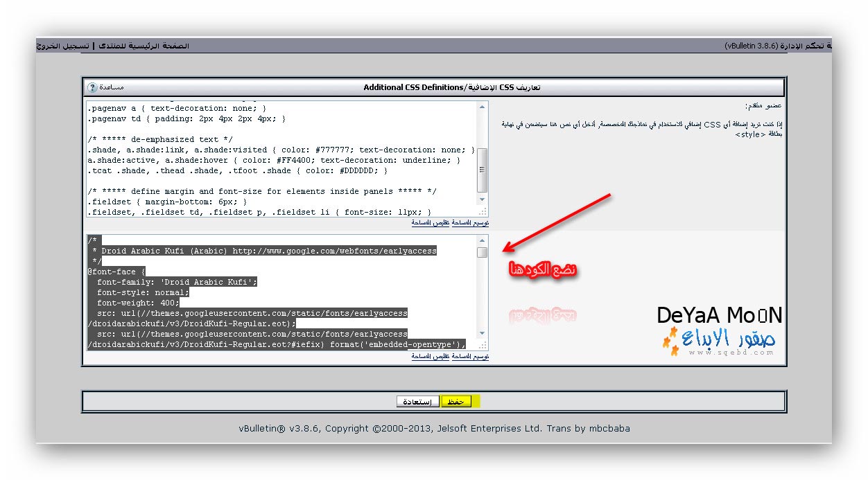Click the down arrow of the lower code textarea scrollbar
Screen dimensions: 868x480
[482, 333]
